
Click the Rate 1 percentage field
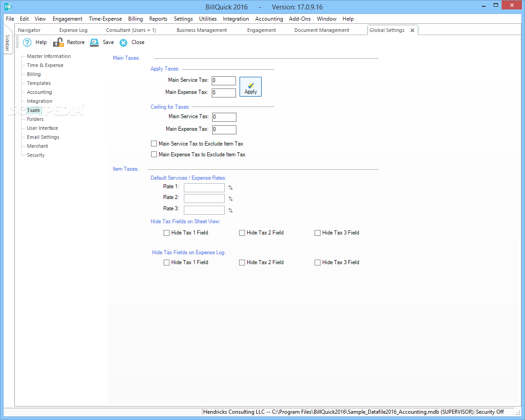(204, 188)
